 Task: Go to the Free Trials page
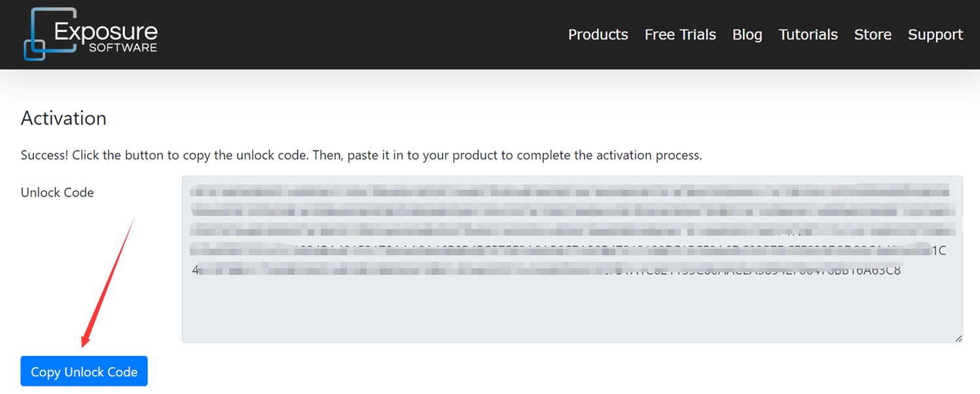coord(680,35)
